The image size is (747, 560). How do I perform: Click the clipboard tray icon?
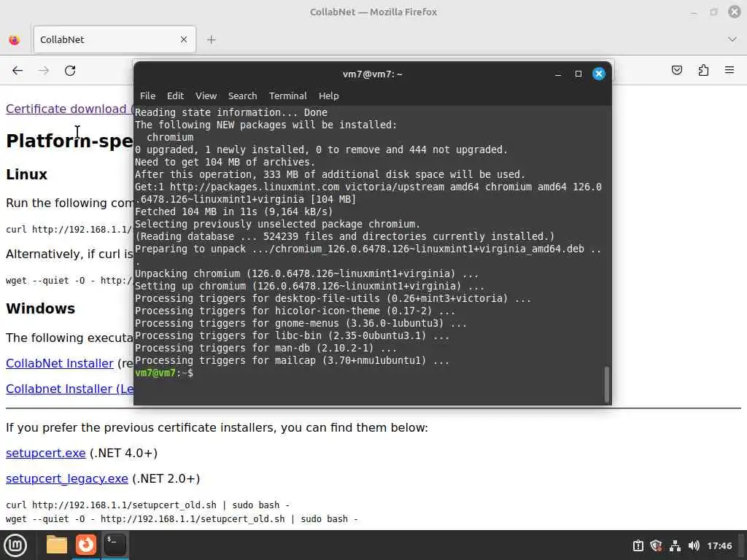tap(638, 545)
